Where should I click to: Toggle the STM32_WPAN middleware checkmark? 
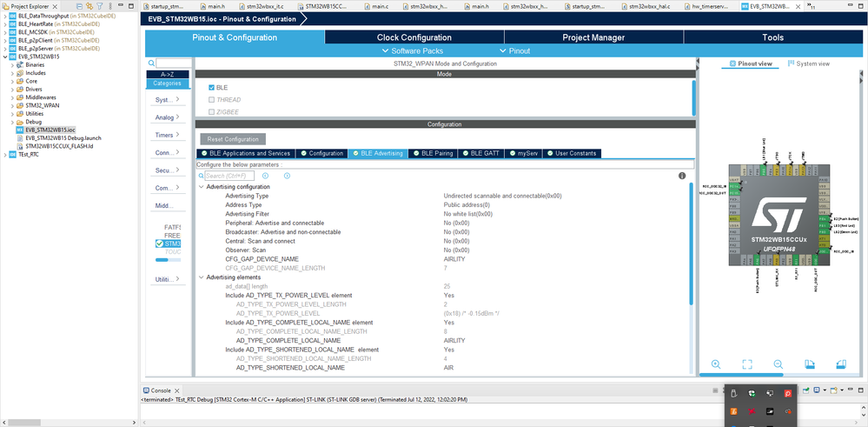coord(159,244)
